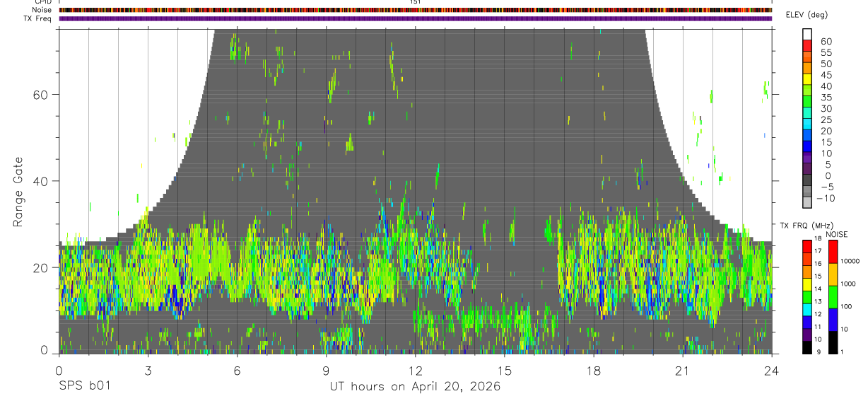Viewport: 868px width, 401px height.
Task: Click the '1000' label on the NOISE bar
Action: [850, 284]
